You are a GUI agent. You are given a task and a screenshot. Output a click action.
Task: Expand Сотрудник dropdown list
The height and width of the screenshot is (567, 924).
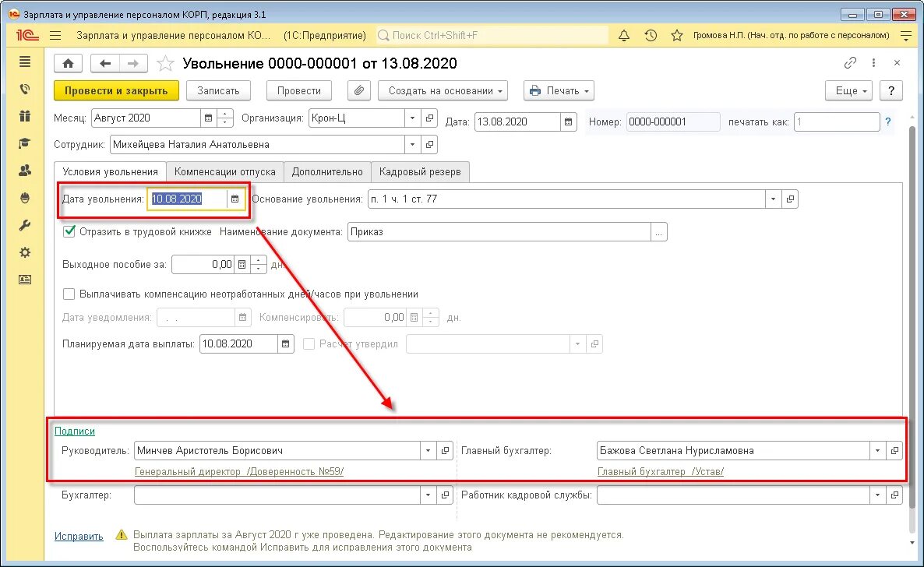(x=412, y=144)
